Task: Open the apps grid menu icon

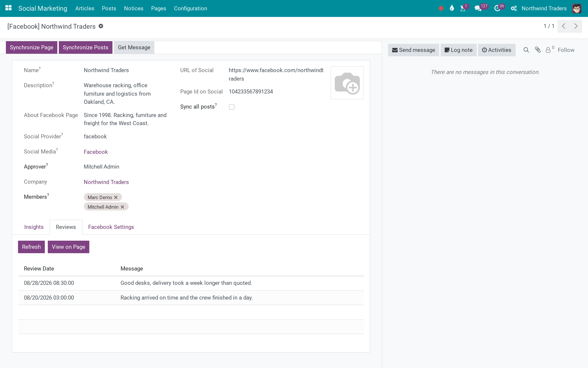Action: coord(8,8)
